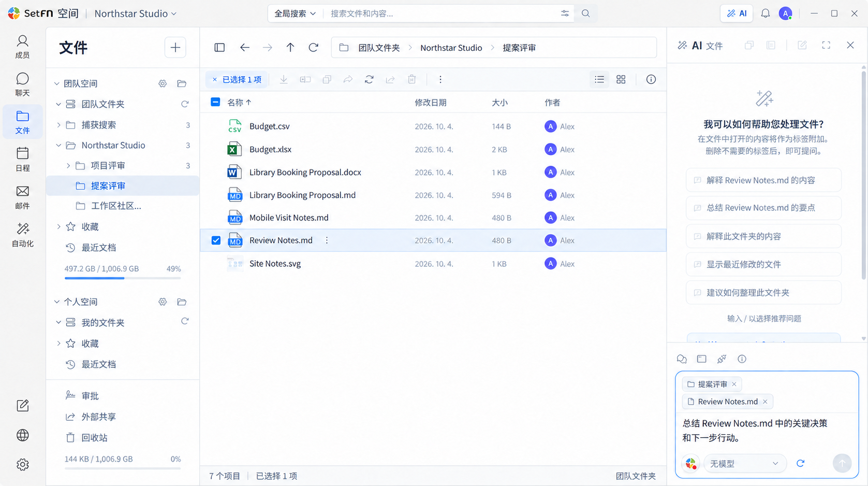
Task: Open the 自动化 automation section
Action: coord(22,235)
